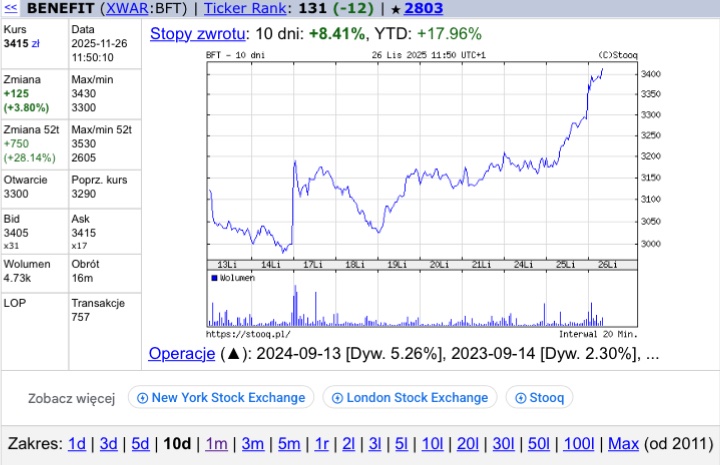The width and height of the screenshot is (720, 465).
Task: Click the Kurs value 3415 zł
Action: click(22, 44)
